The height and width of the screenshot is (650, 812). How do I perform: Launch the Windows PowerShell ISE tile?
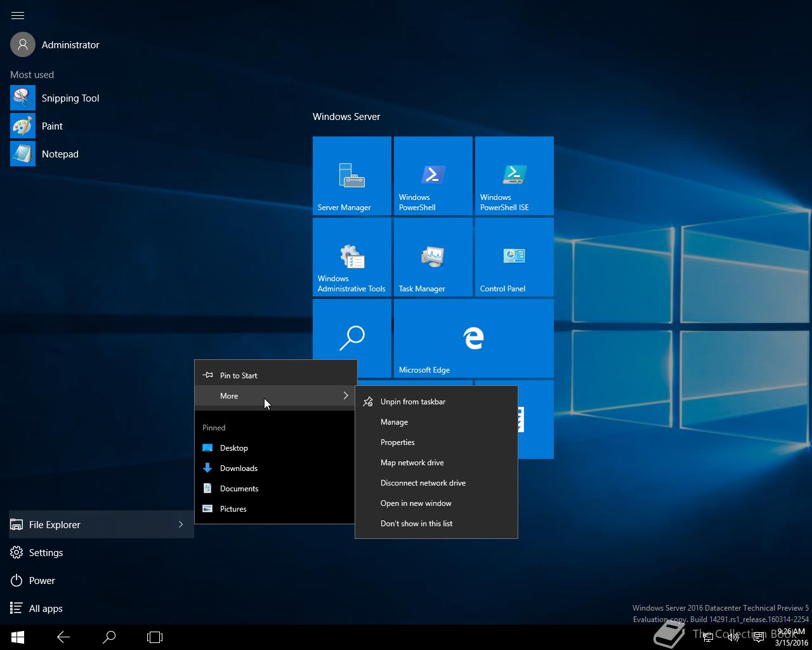[514, 176]
